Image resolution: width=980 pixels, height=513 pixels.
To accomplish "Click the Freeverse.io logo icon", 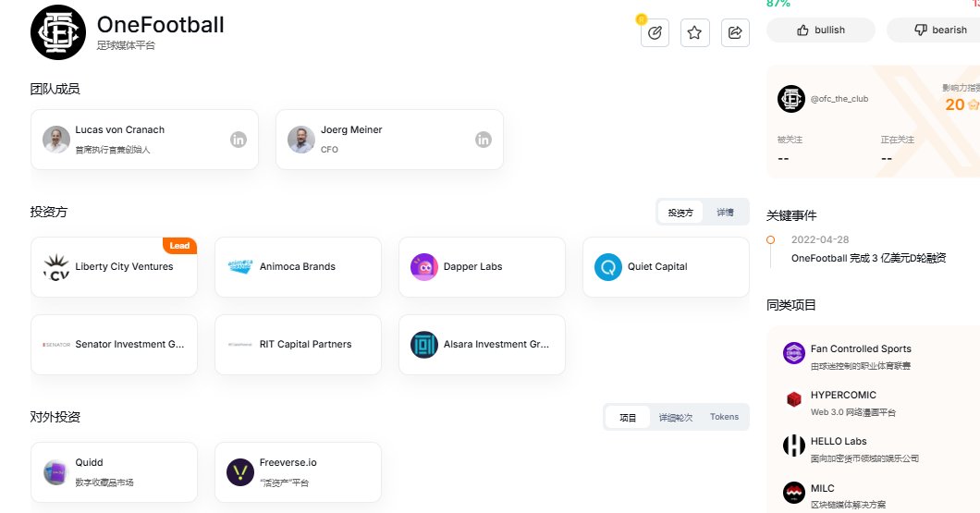I will 240,472.
